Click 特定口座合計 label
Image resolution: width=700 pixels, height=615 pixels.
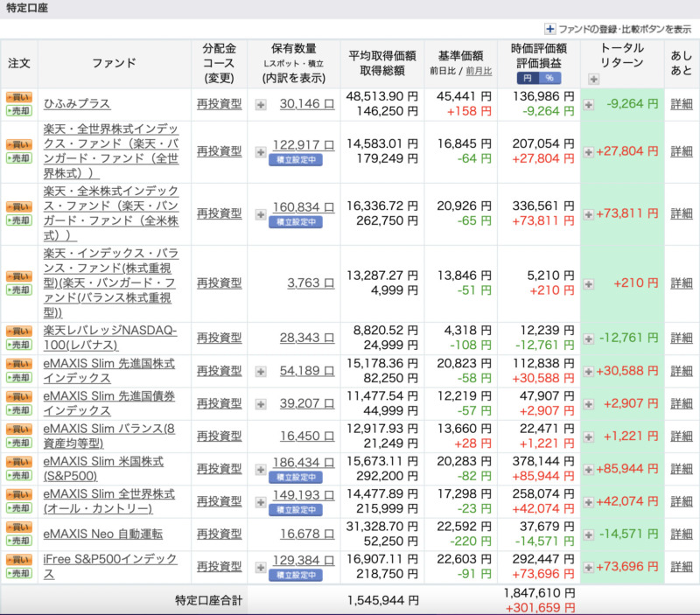tap(208, 600)
